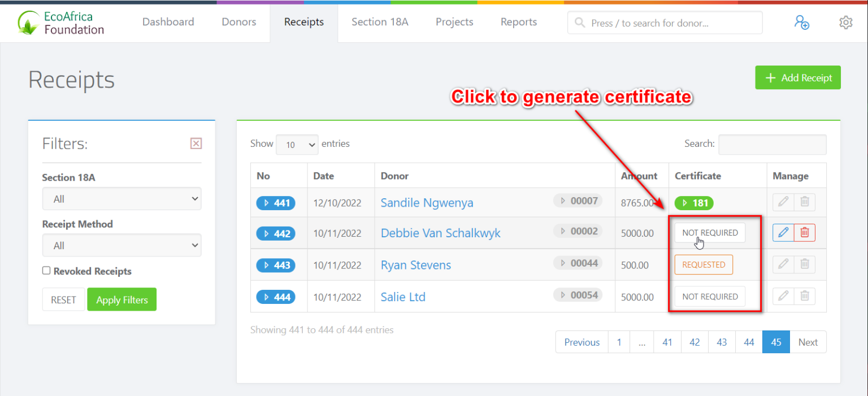
Task: Click the magnifier icon in the donor search bar
Action: coord(579,23)
